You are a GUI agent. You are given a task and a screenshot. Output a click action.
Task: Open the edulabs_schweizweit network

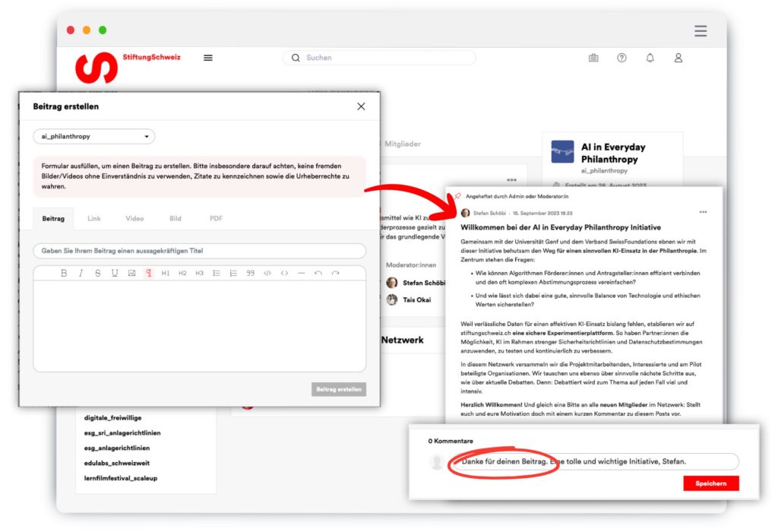[116, 463]
